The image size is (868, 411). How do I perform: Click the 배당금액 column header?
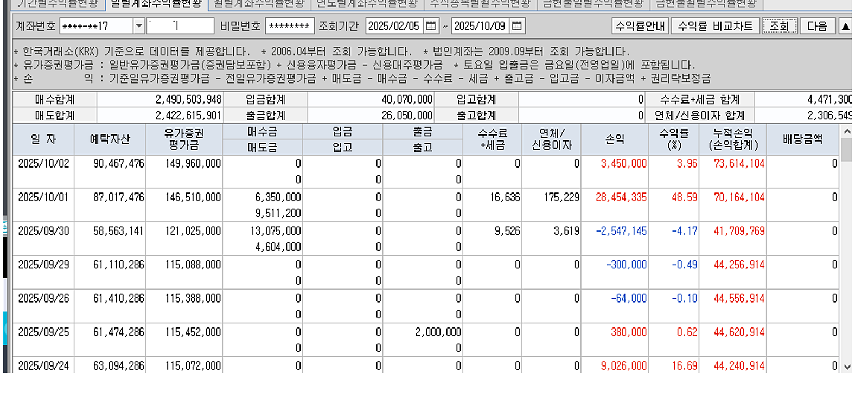(802, 139)
